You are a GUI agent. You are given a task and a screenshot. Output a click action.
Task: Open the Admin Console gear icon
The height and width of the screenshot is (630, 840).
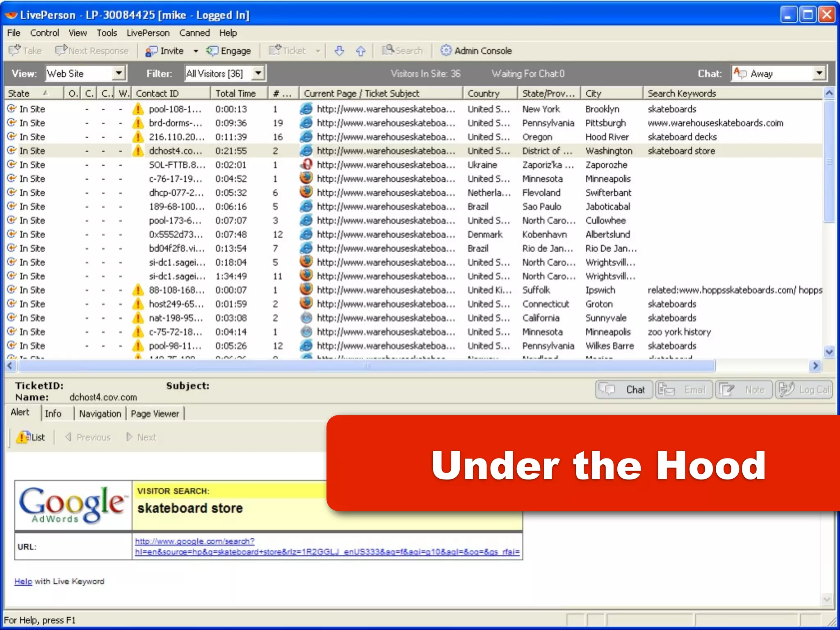click(446, 50)
